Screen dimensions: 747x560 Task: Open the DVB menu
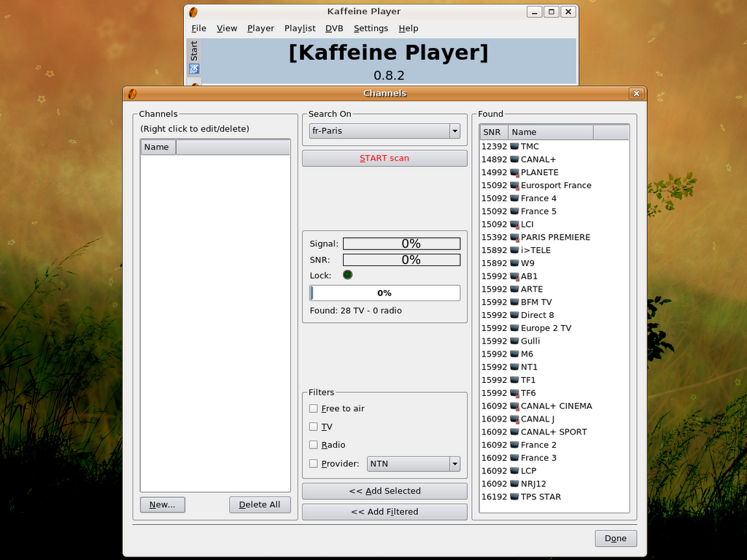334,28
